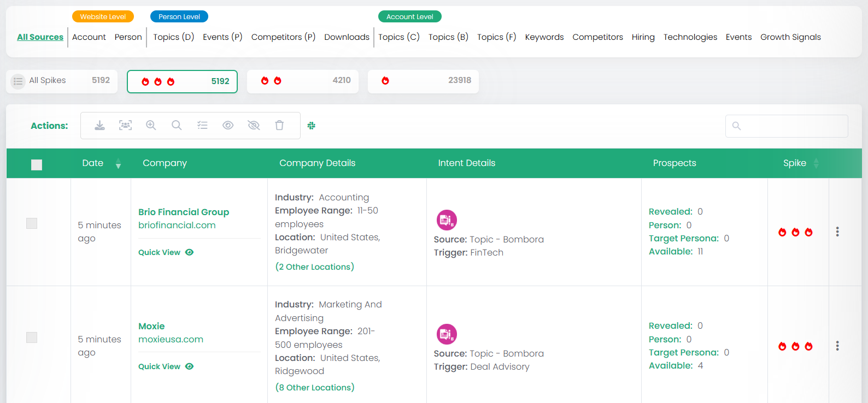Open the Bombora source icon for Brio Financial

click(x=447, y=220)
